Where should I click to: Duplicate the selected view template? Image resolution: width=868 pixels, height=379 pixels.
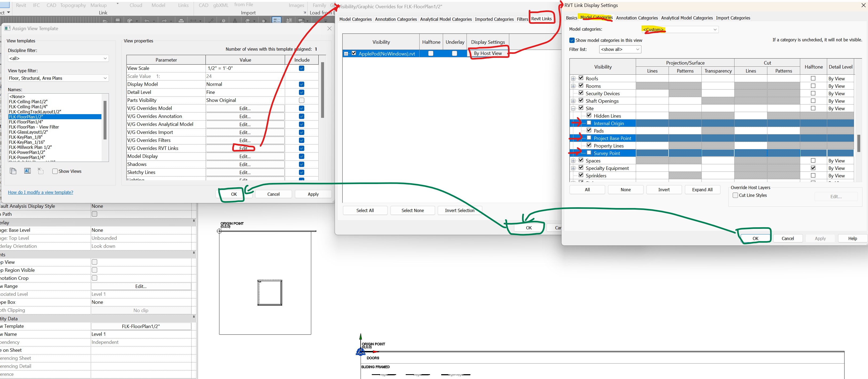(x=13, y=171)
